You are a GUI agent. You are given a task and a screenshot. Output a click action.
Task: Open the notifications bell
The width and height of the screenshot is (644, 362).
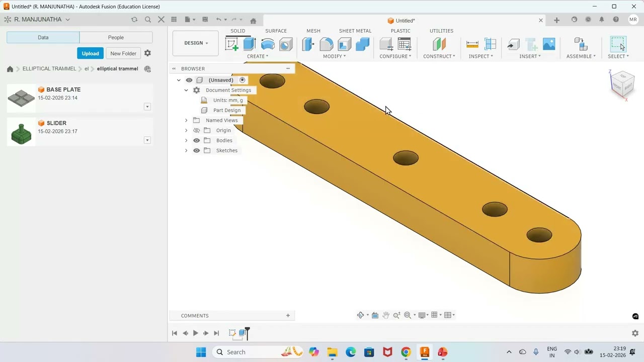click(602, 20)
